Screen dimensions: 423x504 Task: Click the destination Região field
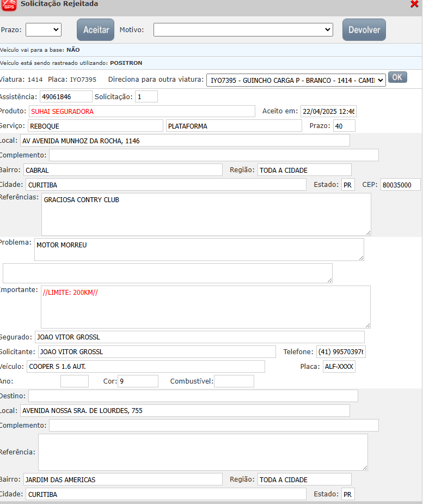[x=304, y=479]
